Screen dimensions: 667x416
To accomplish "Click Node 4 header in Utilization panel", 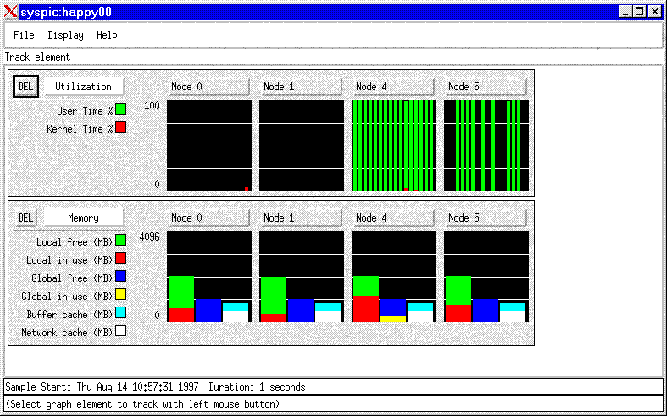I will coord(393,86).
